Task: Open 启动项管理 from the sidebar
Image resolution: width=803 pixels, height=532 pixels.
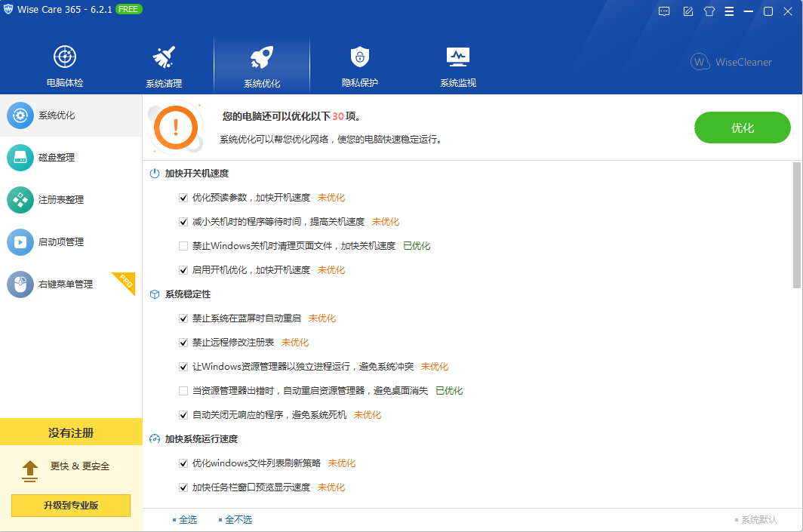Action: (60, 242)
